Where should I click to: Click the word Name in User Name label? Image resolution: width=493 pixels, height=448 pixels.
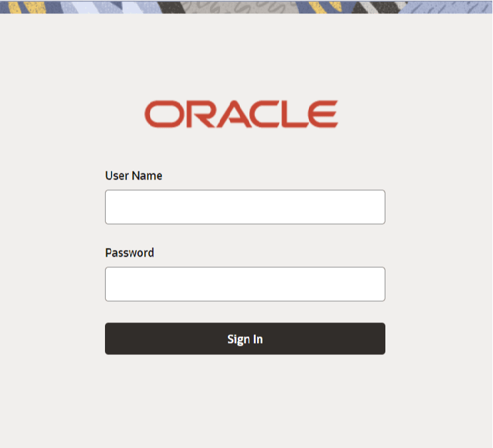pyautogui.click(x=147, y=175)
